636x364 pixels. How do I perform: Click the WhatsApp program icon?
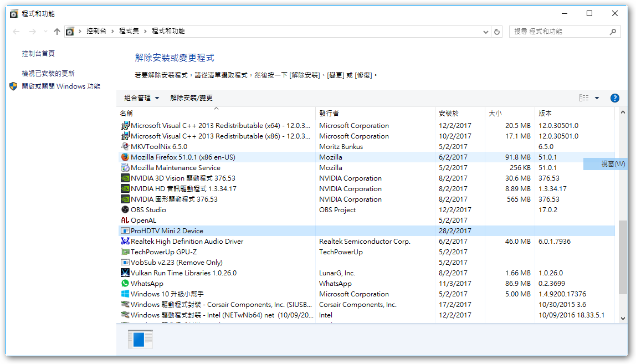pos(125,284)
